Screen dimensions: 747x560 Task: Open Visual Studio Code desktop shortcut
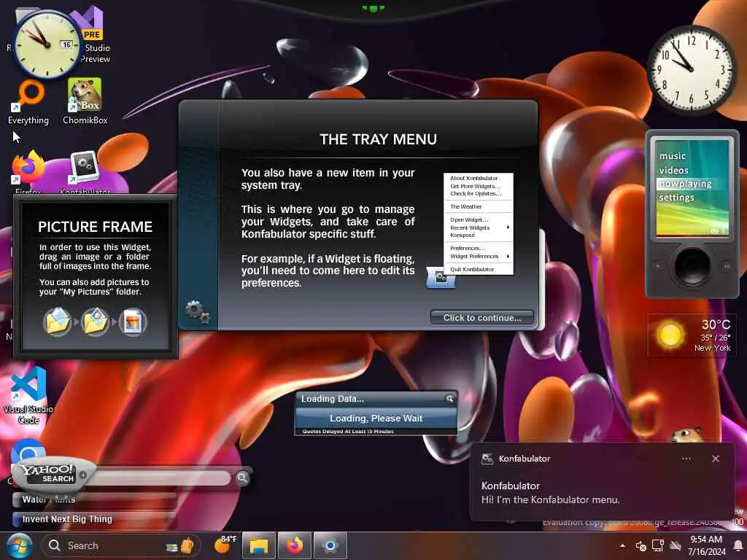[28, 395]
